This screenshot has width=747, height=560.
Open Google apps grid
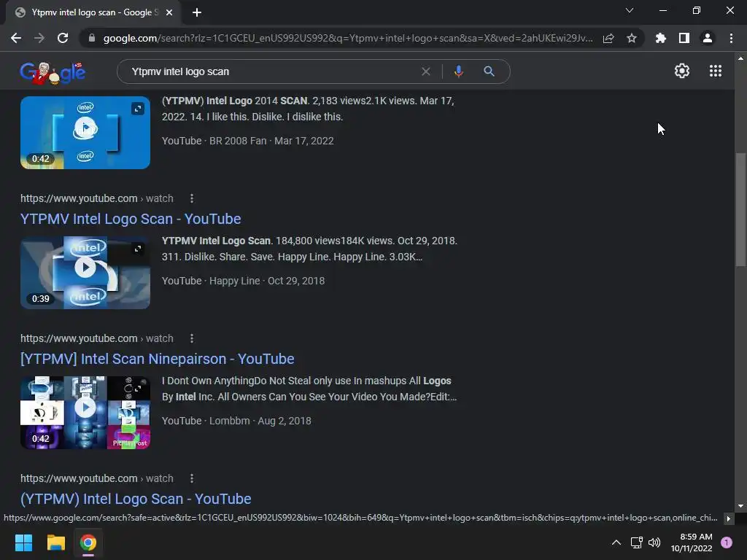coord(715,71)
